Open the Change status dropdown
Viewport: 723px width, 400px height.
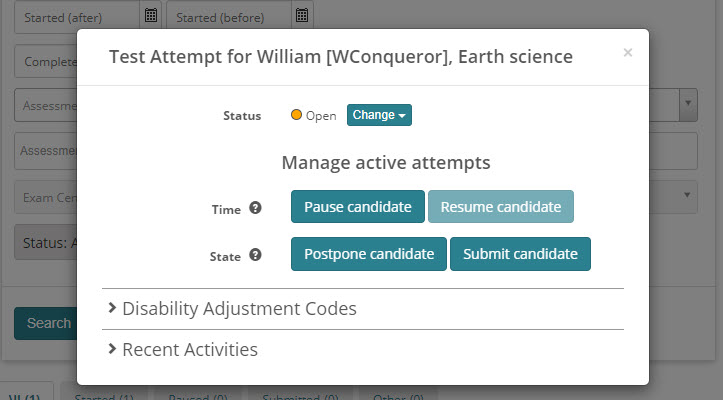(379, 115)
